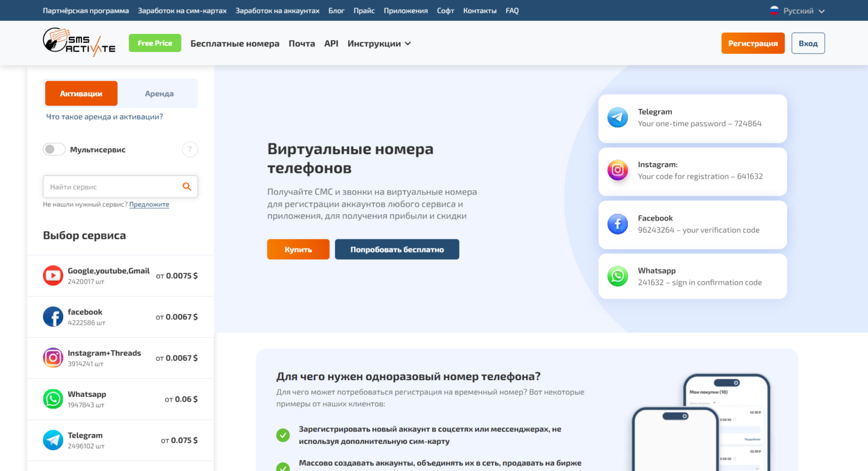Screen dimensions: 868x471
Task: Select the Аренда tab
Action: [158, 93]
